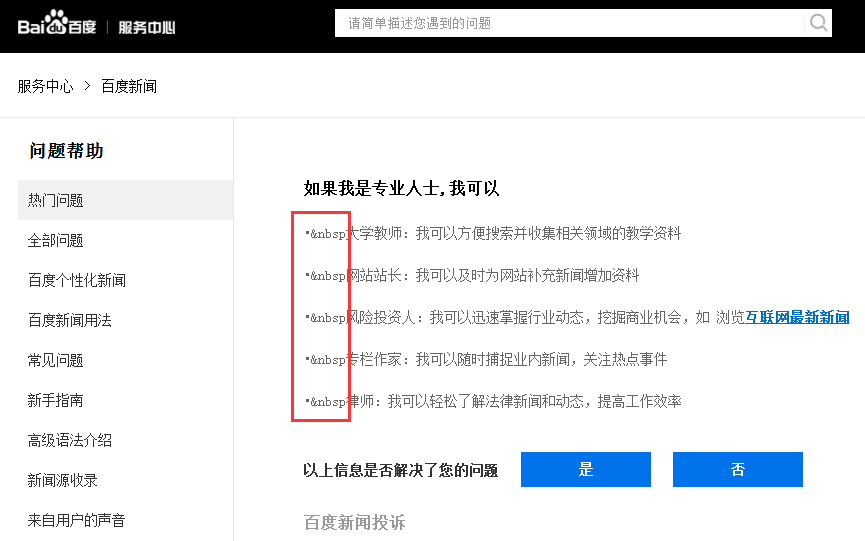This screenshot has height=541, width=865.
Task: Click the Baidu logo
Action: pos(57,23)
